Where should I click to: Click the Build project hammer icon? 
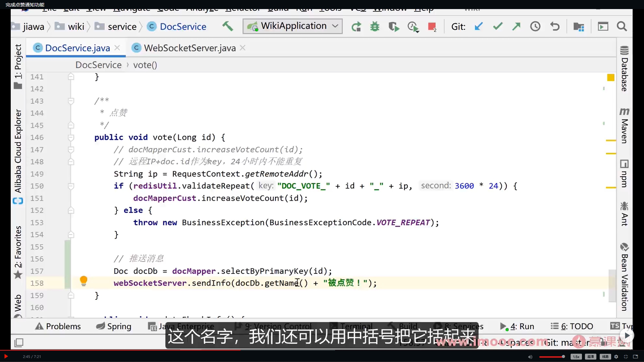(228, 26)
